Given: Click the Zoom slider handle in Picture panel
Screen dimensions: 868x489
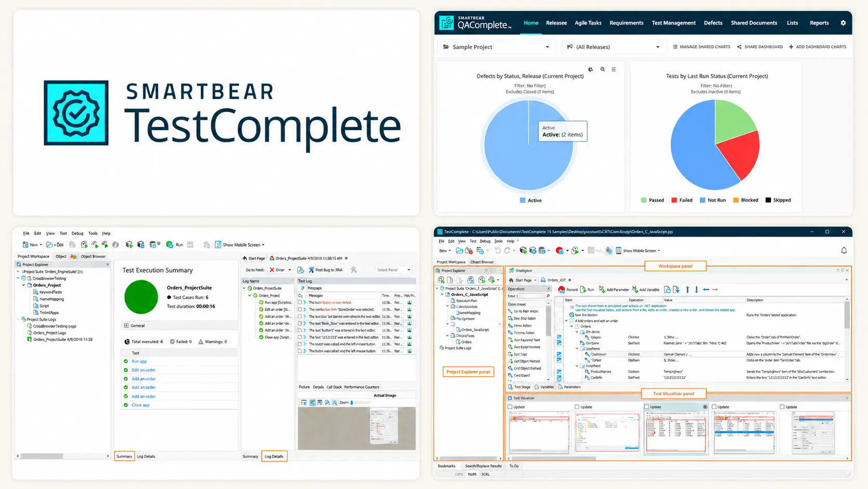Looking at the screenshot, I should [x=352, y=403].
